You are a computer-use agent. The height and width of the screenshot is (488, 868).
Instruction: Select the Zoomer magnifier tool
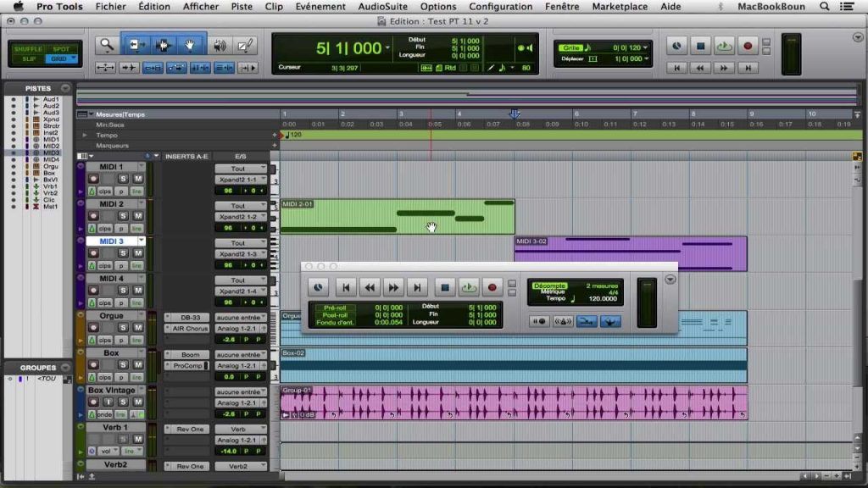106,46
